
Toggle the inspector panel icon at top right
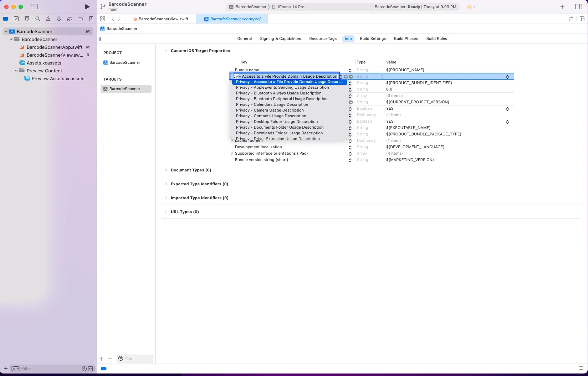click(x=578, y=7)
